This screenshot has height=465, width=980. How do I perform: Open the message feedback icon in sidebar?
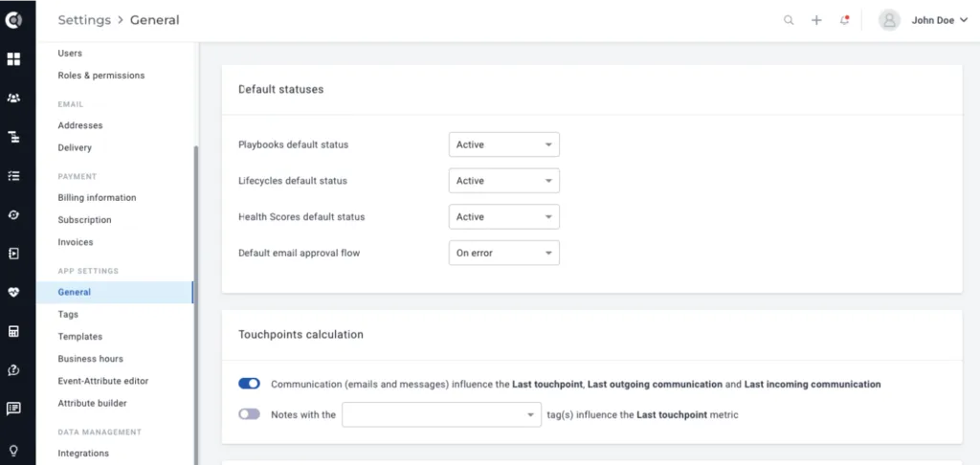(x=13, y=409)
